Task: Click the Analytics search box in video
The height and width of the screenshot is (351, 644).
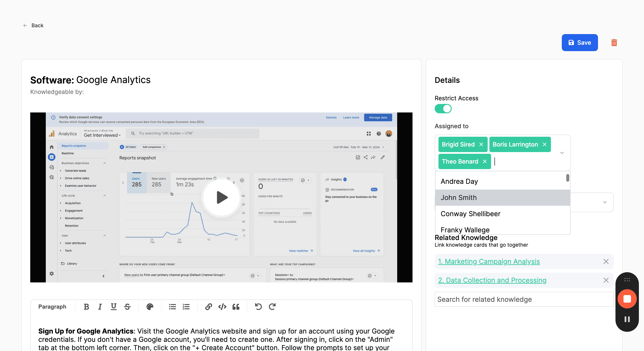Action: click(x=193, y=134)
